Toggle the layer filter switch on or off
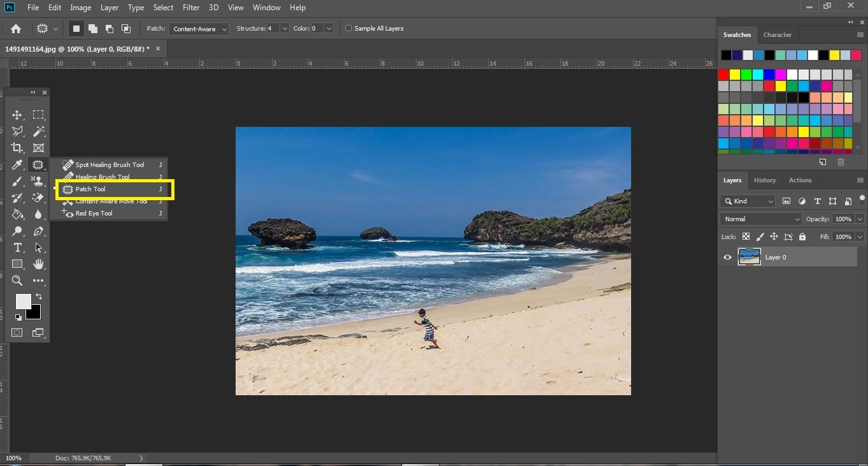868x466 pixels. pyautogui.click(x=862, y=199)
